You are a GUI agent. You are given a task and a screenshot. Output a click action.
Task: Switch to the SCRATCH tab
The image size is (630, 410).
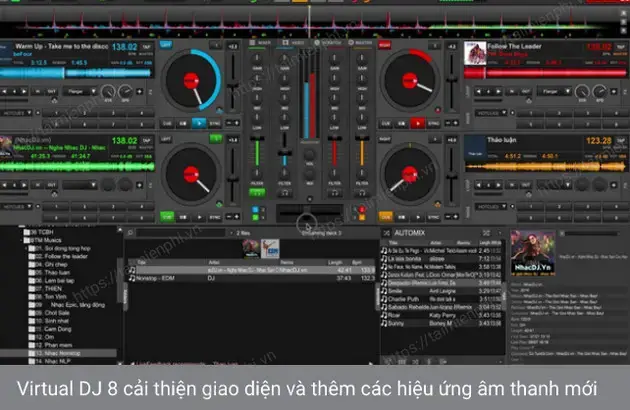pyautogui.click(x=327, y=43)
